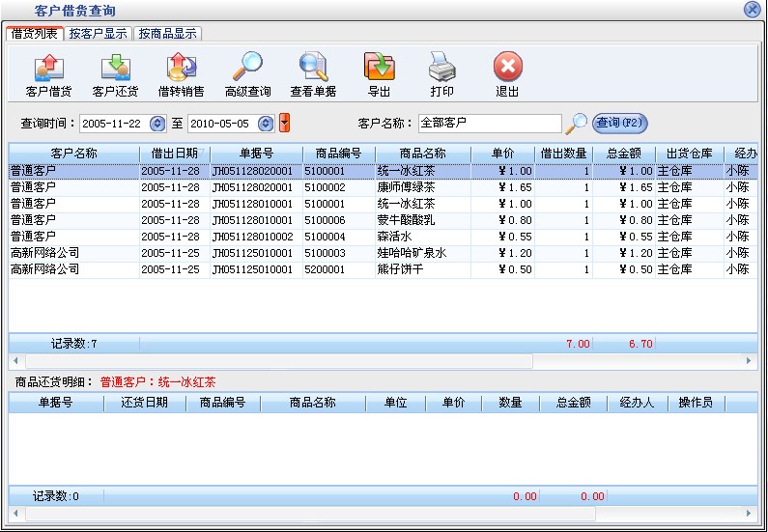Click the 客户借货 toolbar icon

tap(49, 70)
